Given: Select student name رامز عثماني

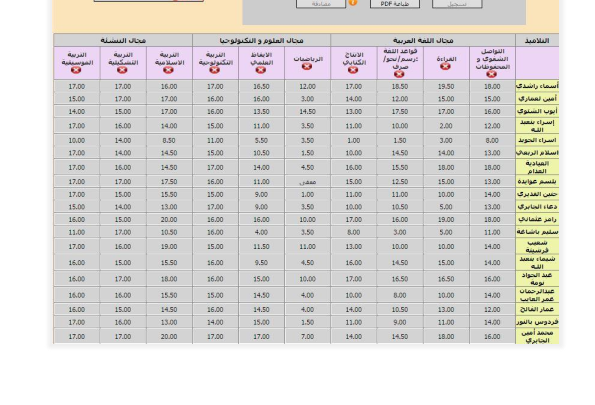Looking at the screenshot, I should coord(537,219).
